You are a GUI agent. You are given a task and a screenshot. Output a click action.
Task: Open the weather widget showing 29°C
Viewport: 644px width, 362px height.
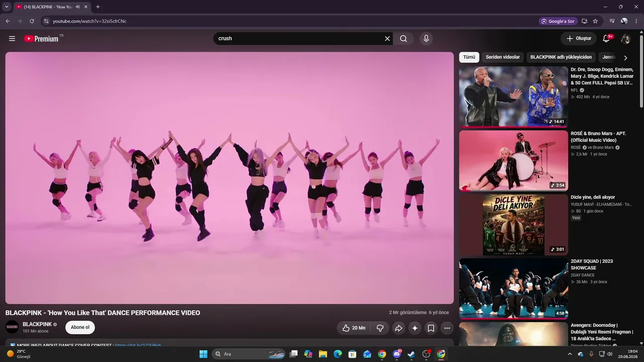click(x=19, y=354)
